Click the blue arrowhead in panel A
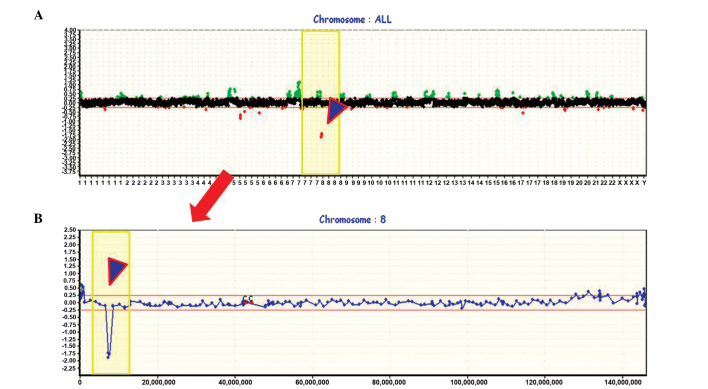Image resolution: width=708 pixels, height=389 pixels. (336, 110)
